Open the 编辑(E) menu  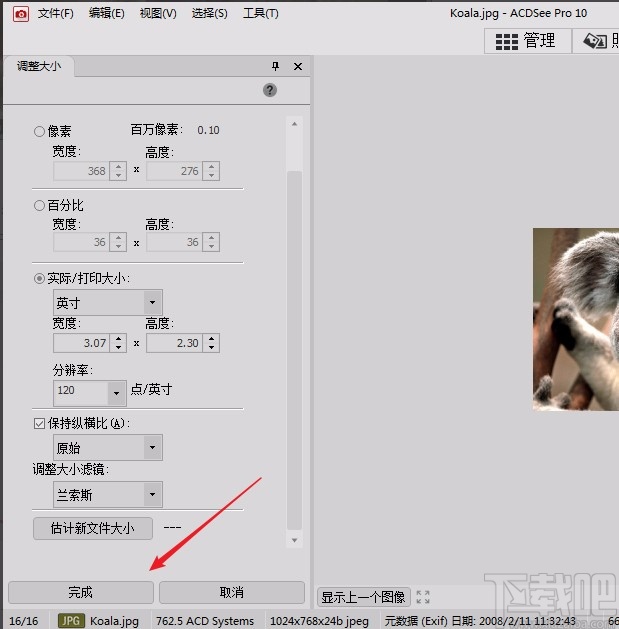pos(106,14)
